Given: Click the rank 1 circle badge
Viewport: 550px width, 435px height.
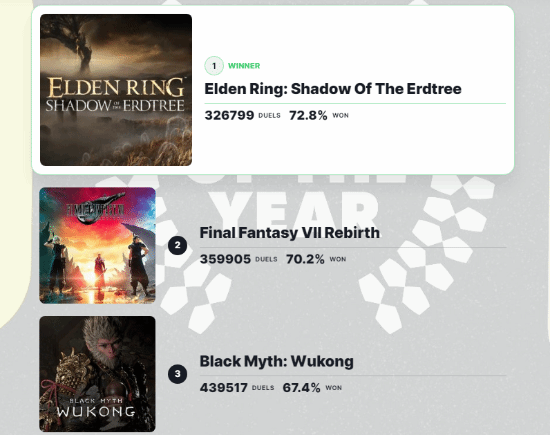Looking at the screenshot, I should (x=214, y=66).
